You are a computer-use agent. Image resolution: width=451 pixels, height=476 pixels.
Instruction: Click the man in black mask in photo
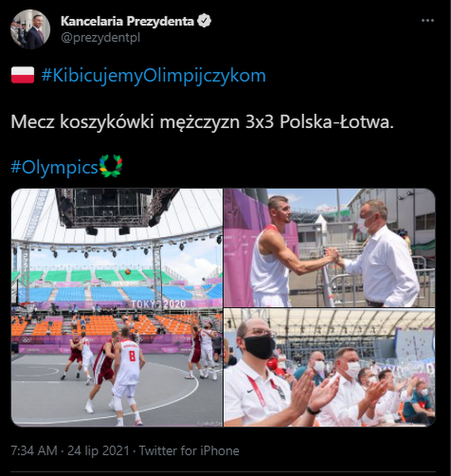point(258,372)
